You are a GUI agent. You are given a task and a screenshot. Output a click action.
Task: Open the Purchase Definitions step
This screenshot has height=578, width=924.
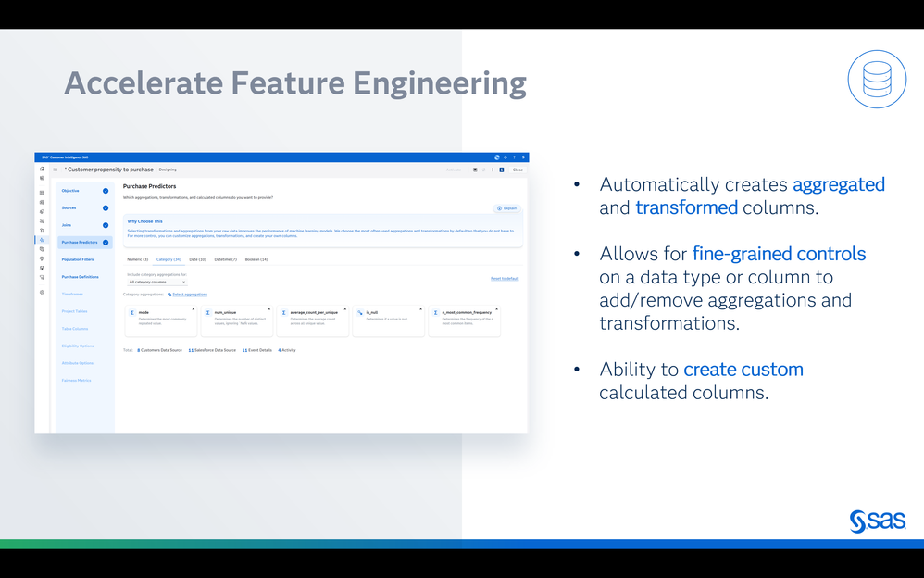pos(81,277)
